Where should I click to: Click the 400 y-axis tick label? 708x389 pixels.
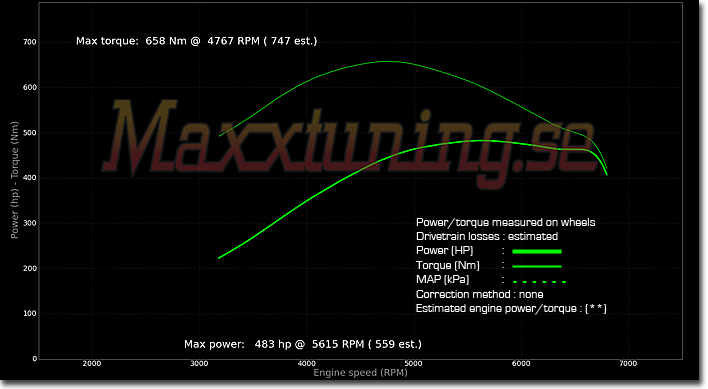click(x=30, y=178)
